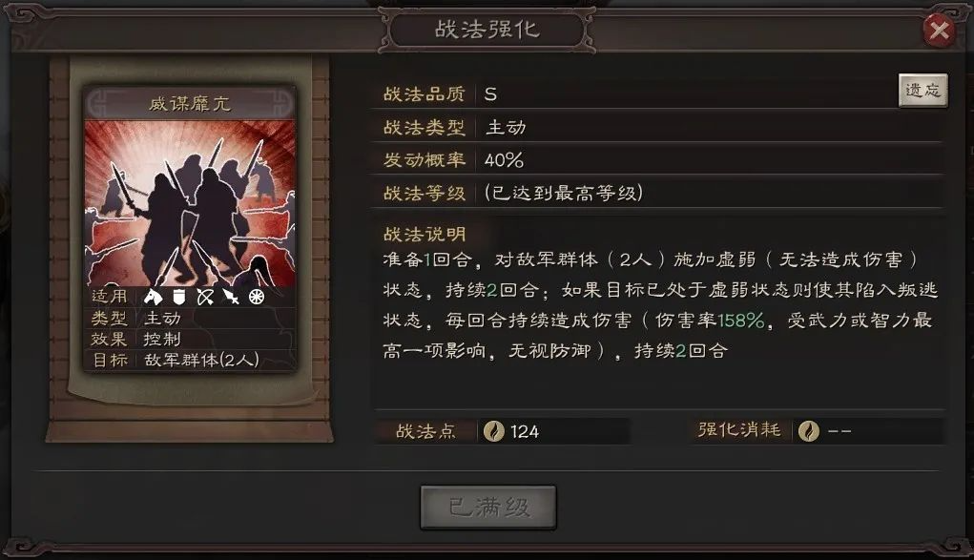Click the spear troop icon

pyautogui.click(x=231, y=297)
